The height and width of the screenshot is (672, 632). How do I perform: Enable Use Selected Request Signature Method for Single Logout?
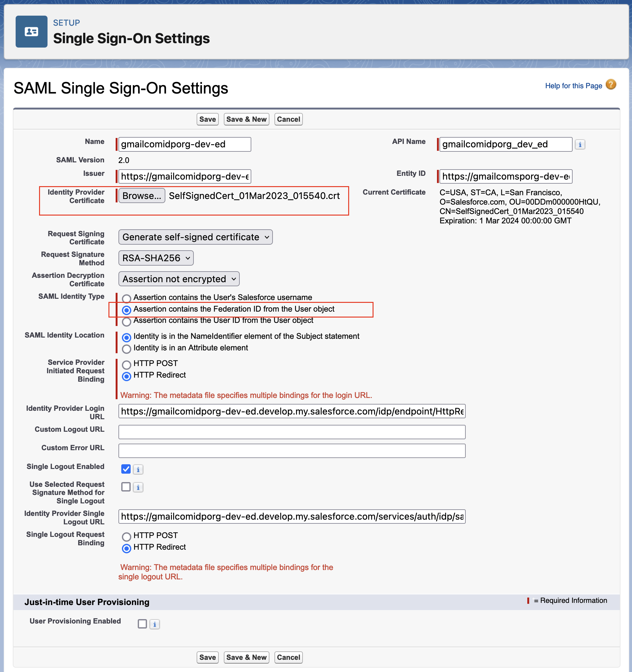126,487
